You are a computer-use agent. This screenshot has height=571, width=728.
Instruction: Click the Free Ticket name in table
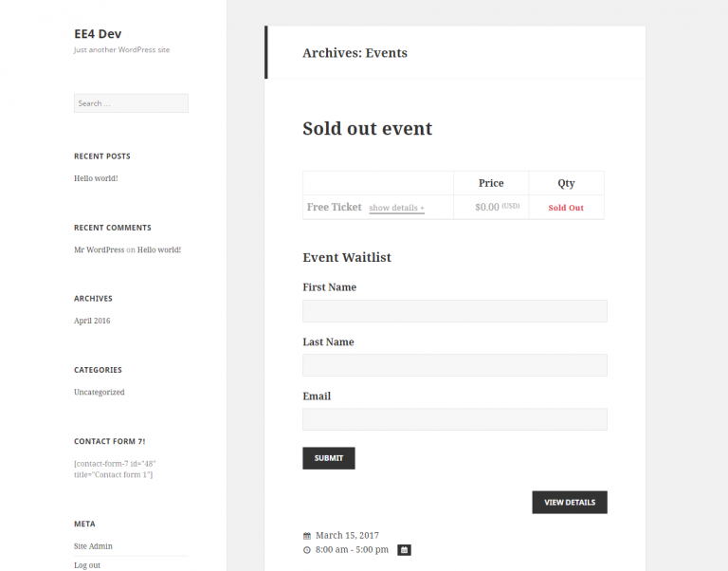pyautogui.click(x=334, y=207)
